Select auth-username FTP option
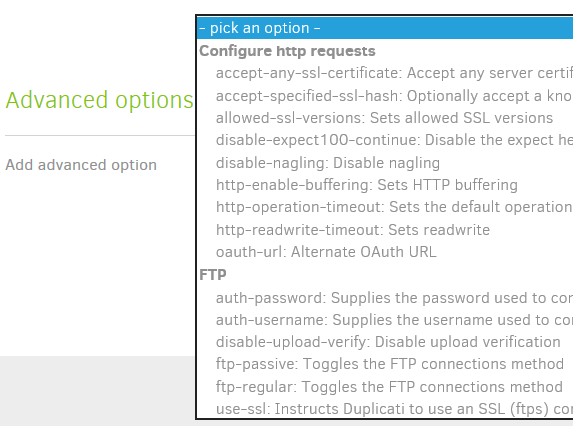The height and width of the screenshot is (426, 573). (385, 320)
